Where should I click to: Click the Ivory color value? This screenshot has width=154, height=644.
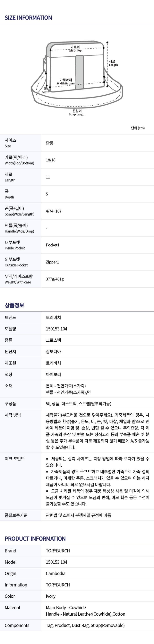coord(51,596)
